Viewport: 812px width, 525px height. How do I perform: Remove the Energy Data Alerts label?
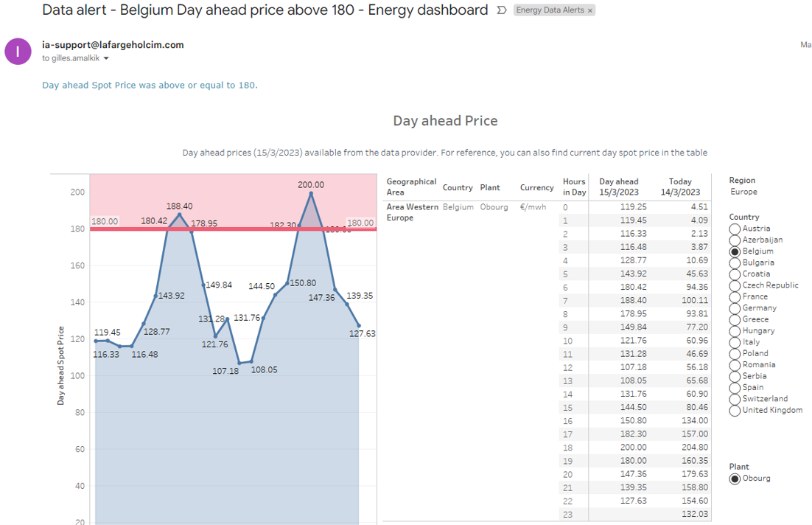pyautogui.click(x=589, y=10)
